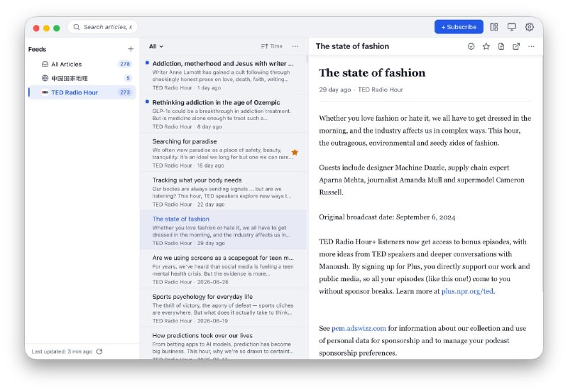The image size is (568, 392).
Task: Refresh feeds with the reload icon
Action: pyautogui.click(x=99, y=352)
